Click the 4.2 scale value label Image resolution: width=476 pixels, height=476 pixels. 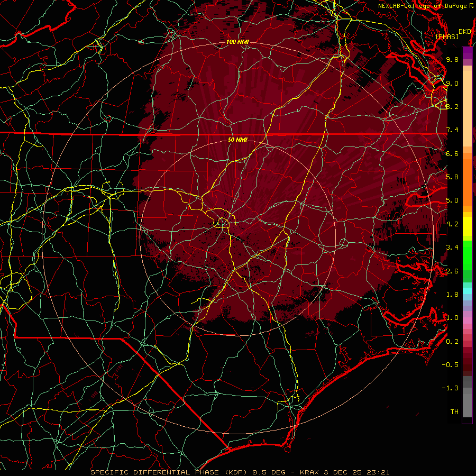(452, 224)
